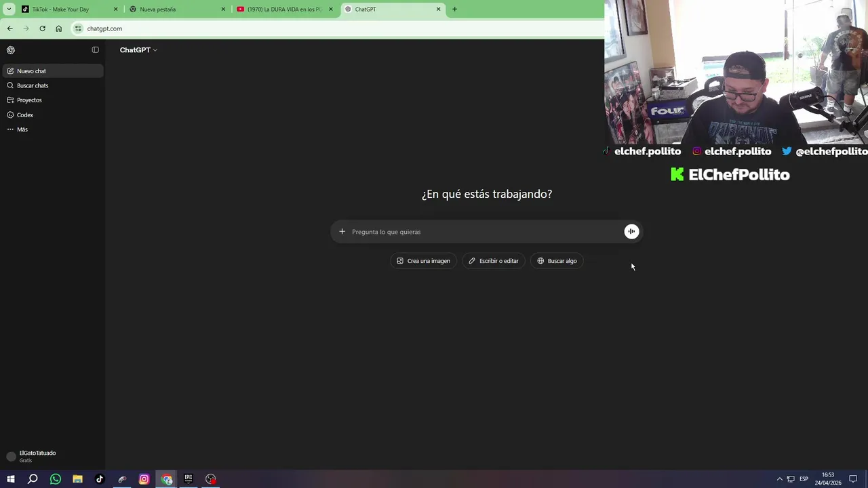Open Epic Games Launcher from the taskbar
The image size is (868, 488).
(189, 479)
